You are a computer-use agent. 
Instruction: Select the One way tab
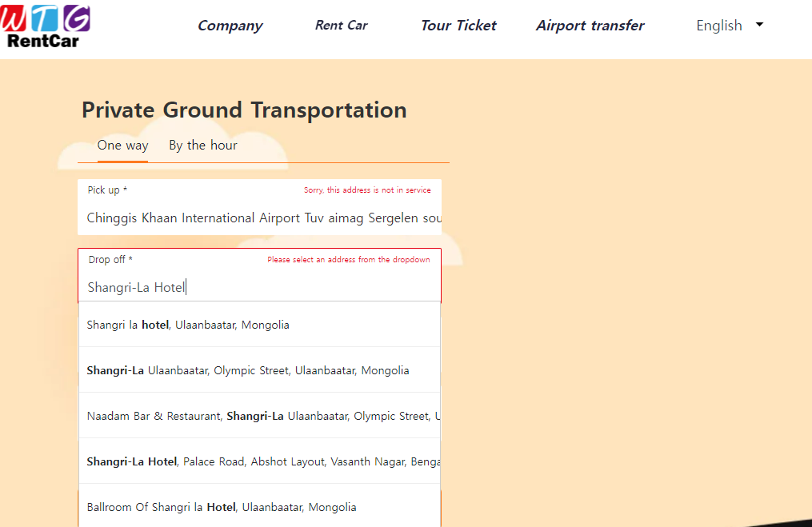coord(122,146)
